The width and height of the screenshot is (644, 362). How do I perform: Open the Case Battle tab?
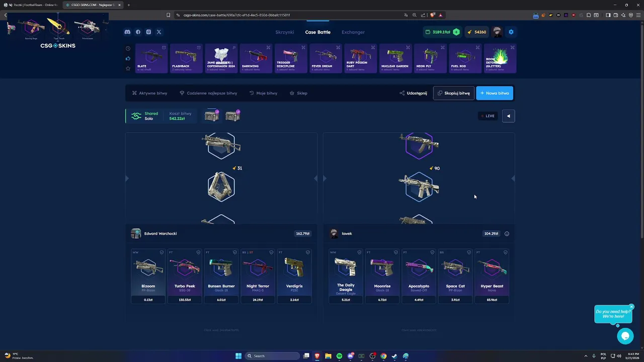[318, 32]
